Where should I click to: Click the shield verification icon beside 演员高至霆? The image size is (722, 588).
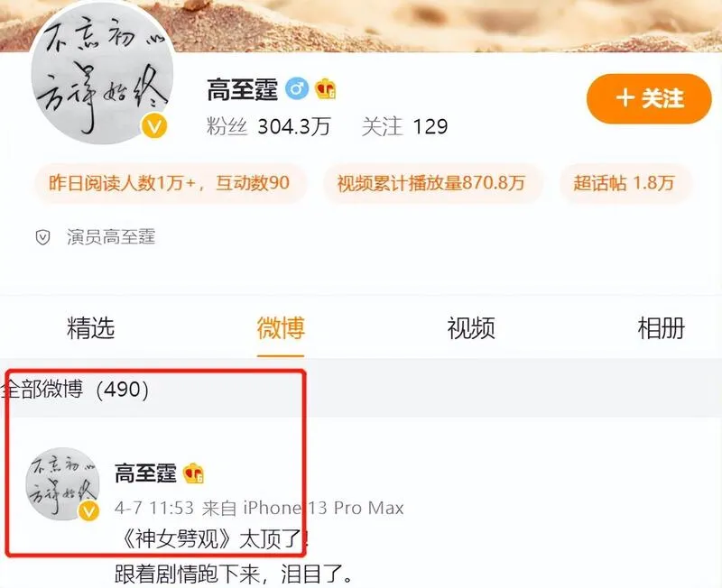click(x=42, y=237)
